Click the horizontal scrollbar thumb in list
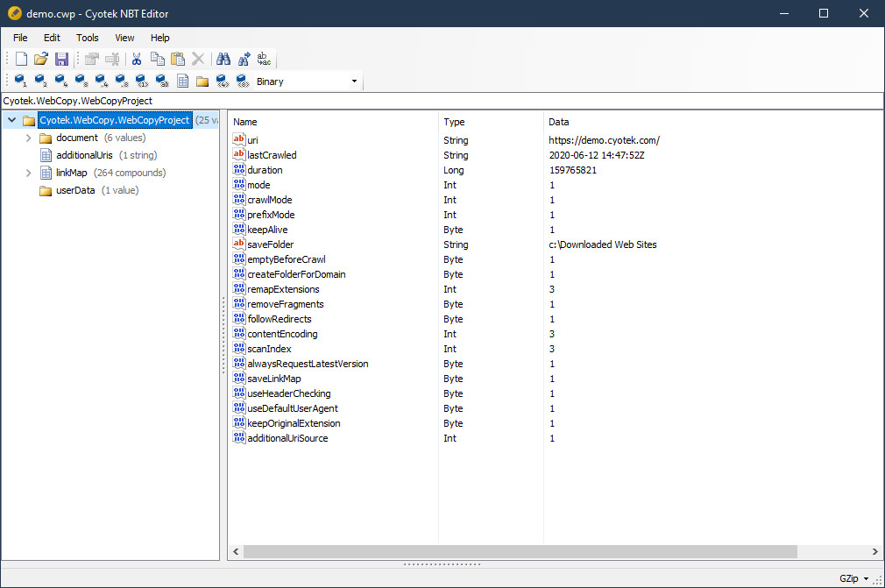This screenshot has height=588, width=885. (520, 551)
